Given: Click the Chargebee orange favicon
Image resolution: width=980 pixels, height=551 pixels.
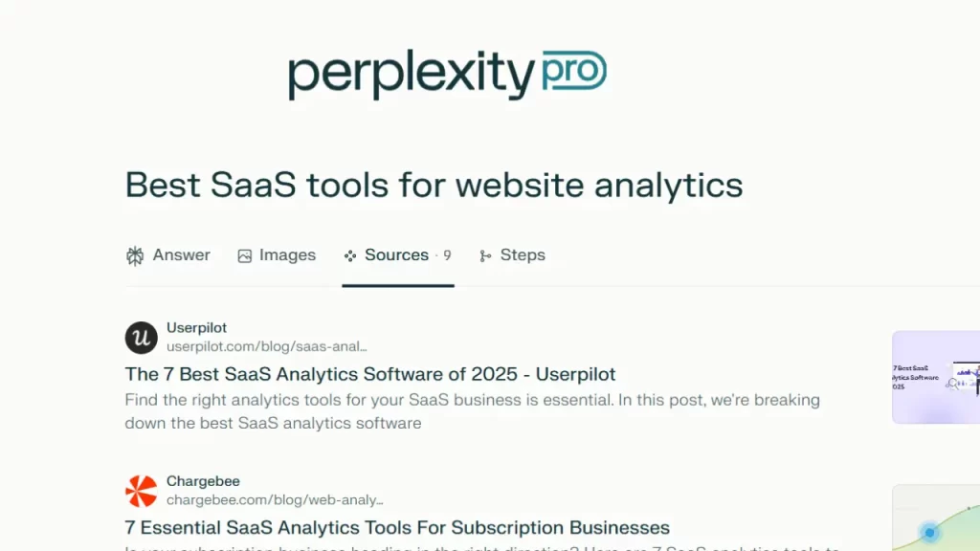Looking at the screenshot, I should (141, 491).
